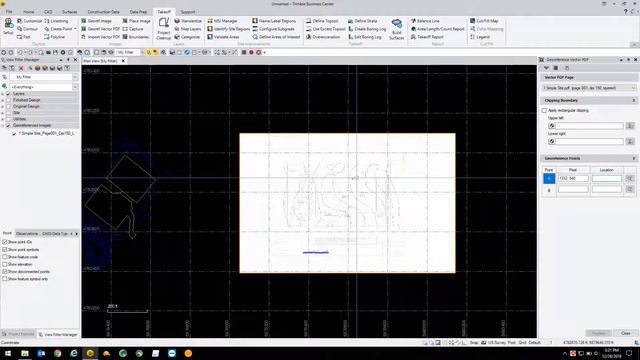Uncheck Show point symbols
640x360 pixels.
click(5, 249)
